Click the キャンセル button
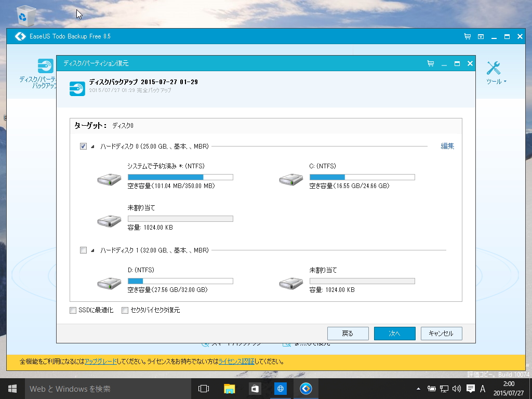Viewport: 532px width, 399px height. tap(442, 334)
